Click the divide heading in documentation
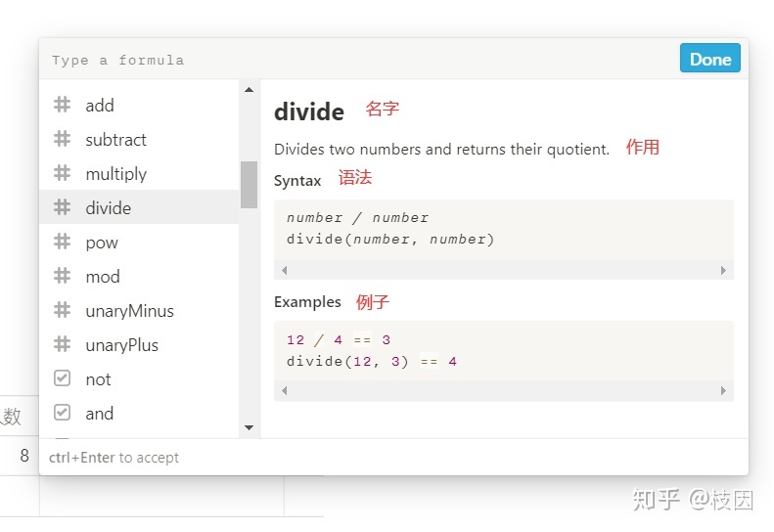Screen dimensions: 774x532 [x=309, y=111]
